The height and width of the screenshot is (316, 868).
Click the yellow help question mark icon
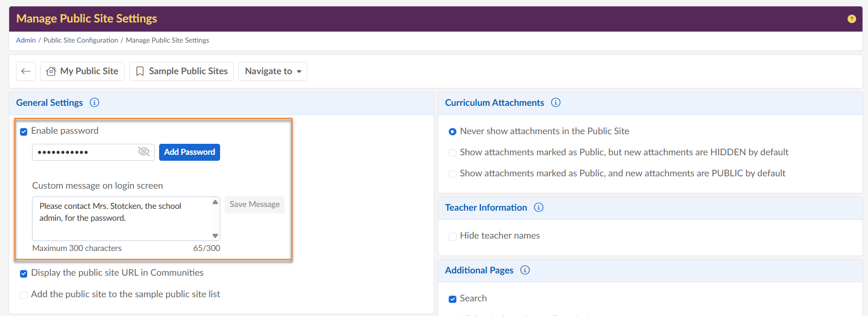[851, 19]
